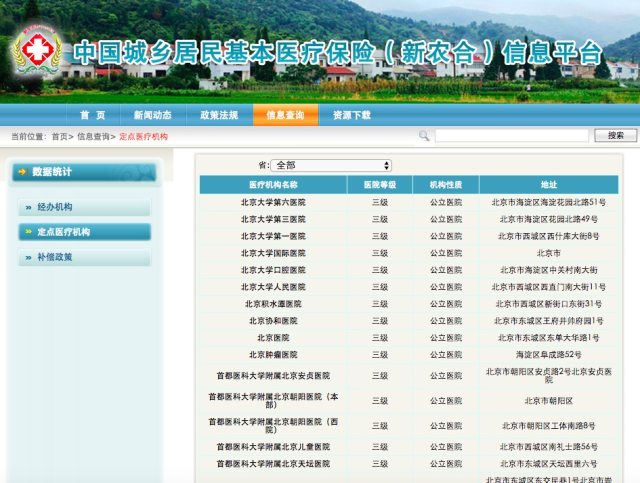
Task: Open 经办机构 in the sidebar
Action: pyautogui.click(x=84, y=207)
